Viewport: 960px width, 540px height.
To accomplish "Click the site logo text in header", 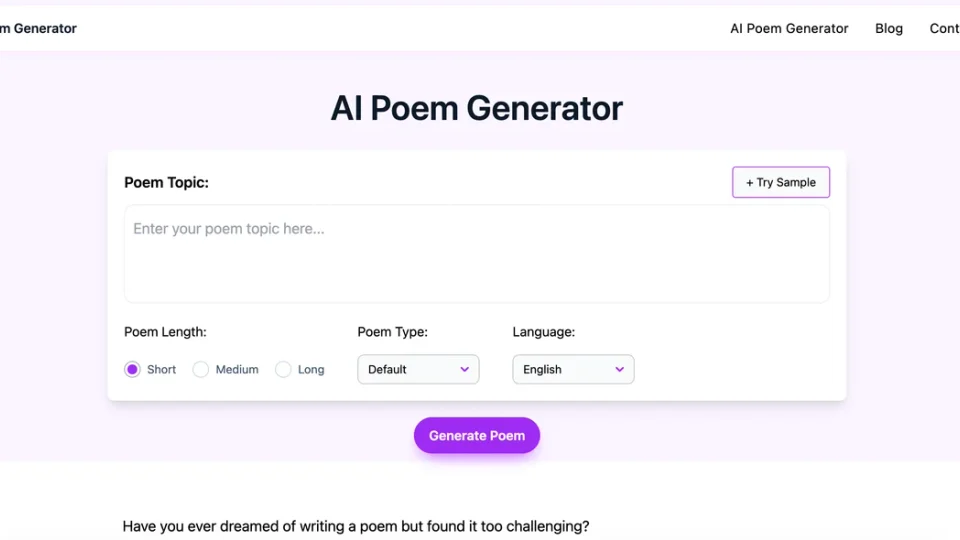I will pyautogui.click(x=38, y=29).
